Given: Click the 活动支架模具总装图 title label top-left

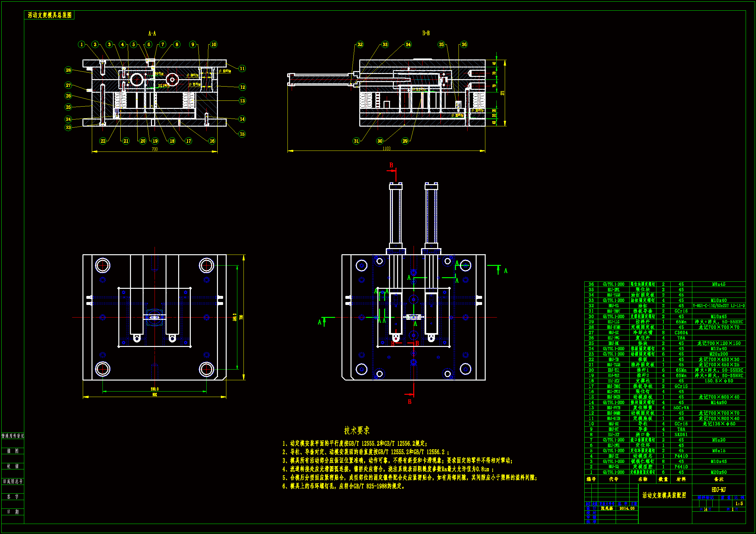Looking at the screenshot, I should (x=49, y=15).
